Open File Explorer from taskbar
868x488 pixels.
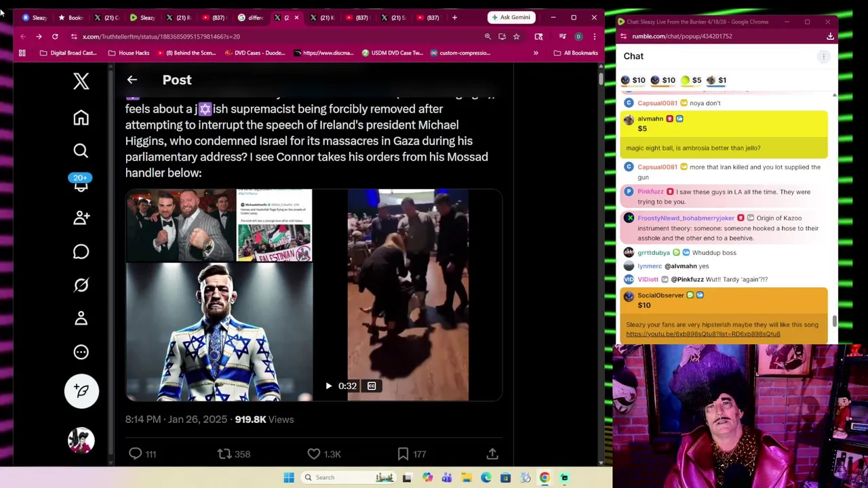click(467, 478)
